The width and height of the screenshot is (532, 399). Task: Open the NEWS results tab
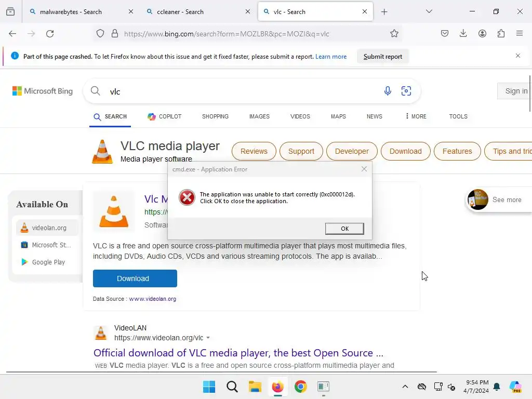374,116
